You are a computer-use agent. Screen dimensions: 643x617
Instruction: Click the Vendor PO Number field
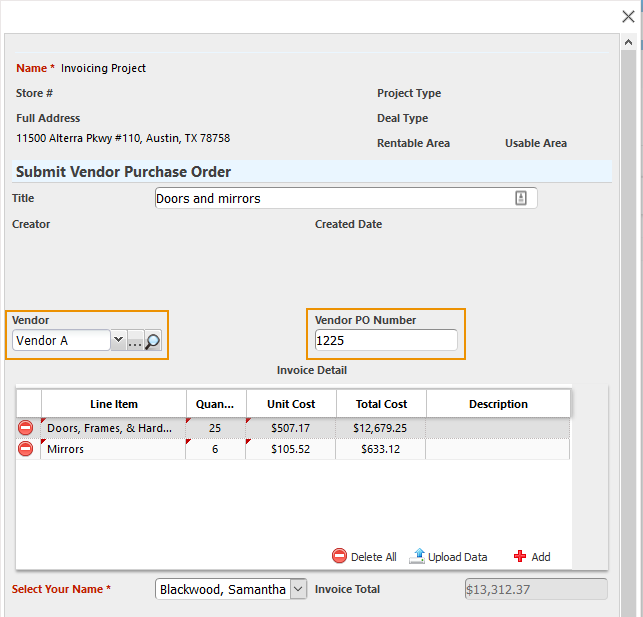pos(386,340)
